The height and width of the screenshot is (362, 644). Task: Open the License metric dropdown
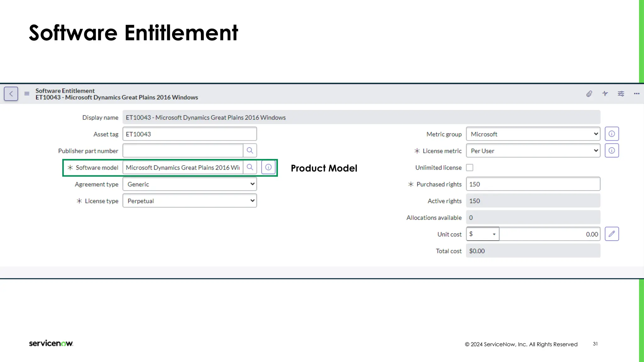click(x=533, y=151)
